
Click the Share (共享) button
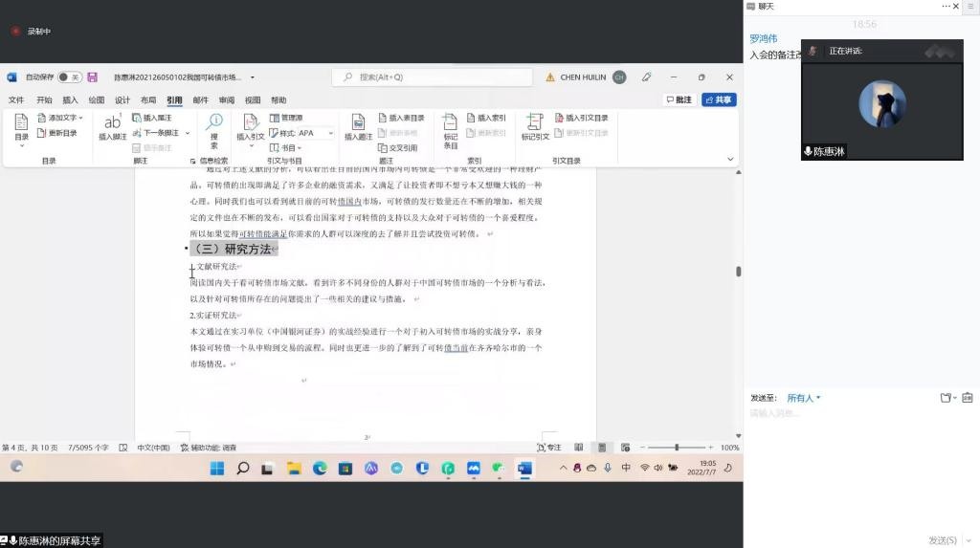click(x=719, y=99)
